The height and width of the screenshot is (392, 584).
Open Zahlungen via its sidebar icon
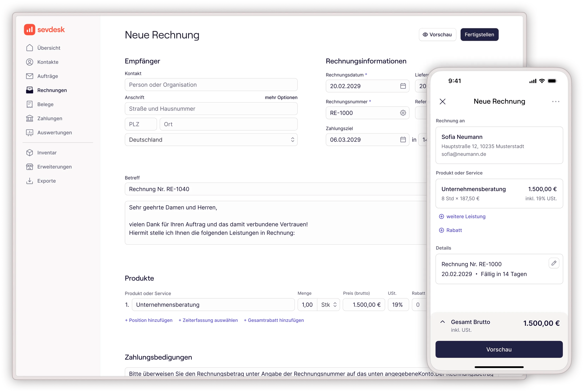pyautogui.click(x=30, y=118)
